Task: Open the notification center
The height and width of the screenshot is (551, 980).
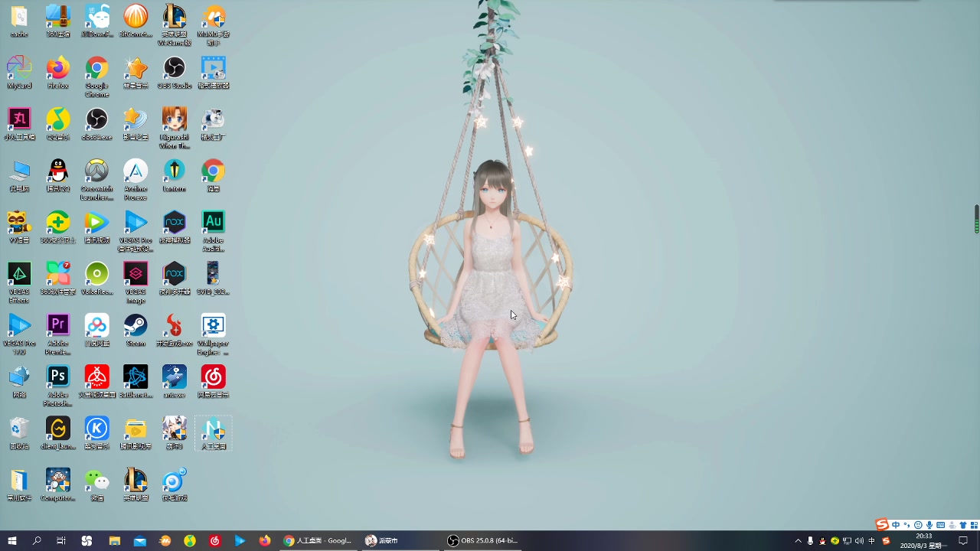Action: point(963,540)
